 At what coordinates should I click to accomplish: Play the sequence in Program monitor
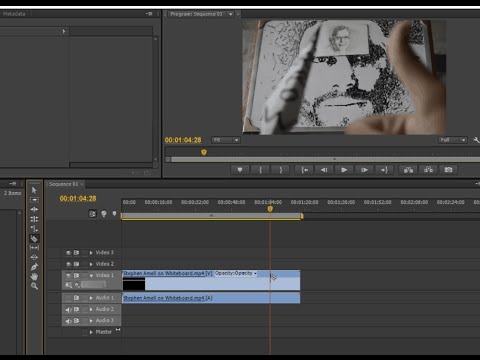(344, 170)
